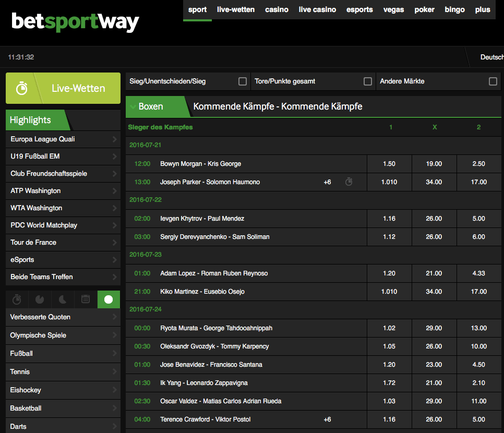This screenshot has height=433, width=504.
Task: Tick the Sieg/Unentschieden/Sieg checkbox
Action: click(243, 81)
